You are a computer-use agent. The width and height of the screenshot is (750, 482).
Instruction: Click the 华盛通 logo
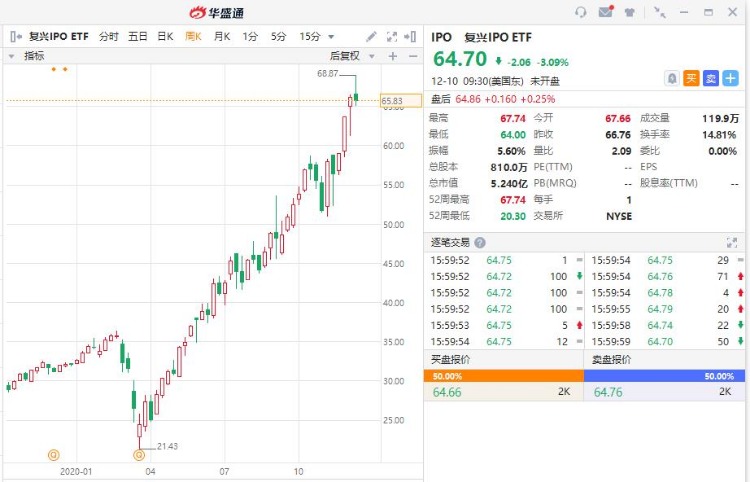coord(217,12)
